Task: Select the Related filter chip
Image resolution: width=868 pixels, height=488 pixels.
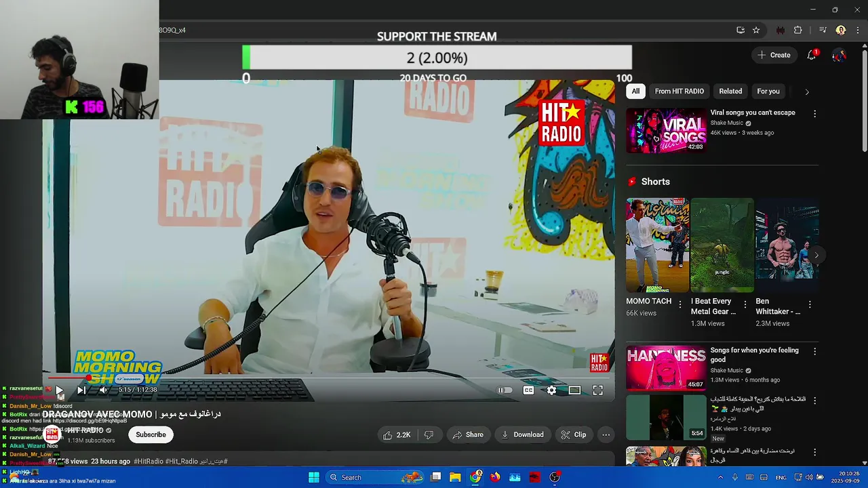Action: pyautogui.click(x=730, y=91)
